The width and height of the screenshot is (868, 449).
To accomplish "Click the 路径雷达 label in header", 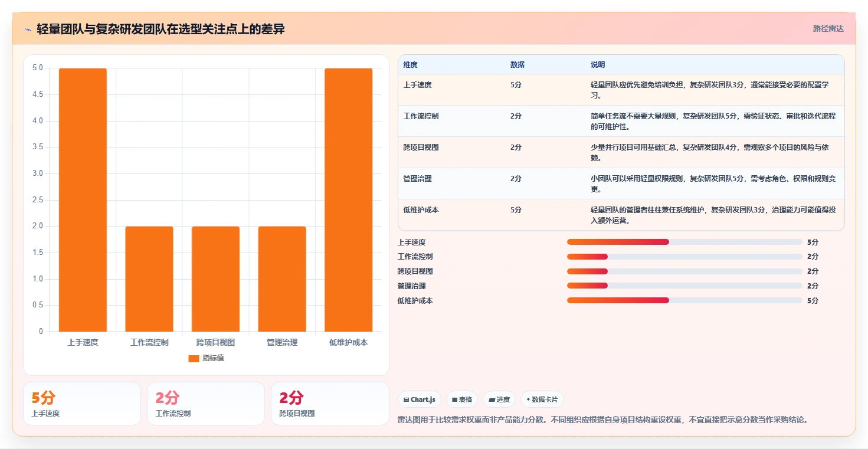I will point(828,28).
